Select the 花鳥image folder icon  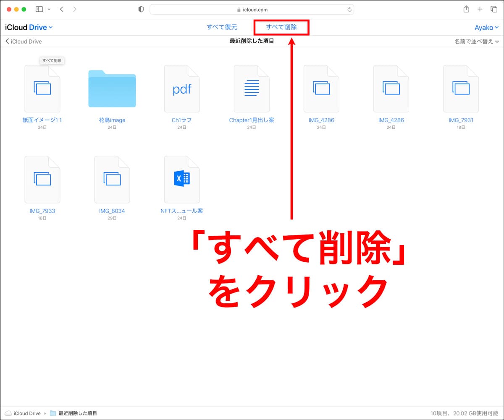112,89
